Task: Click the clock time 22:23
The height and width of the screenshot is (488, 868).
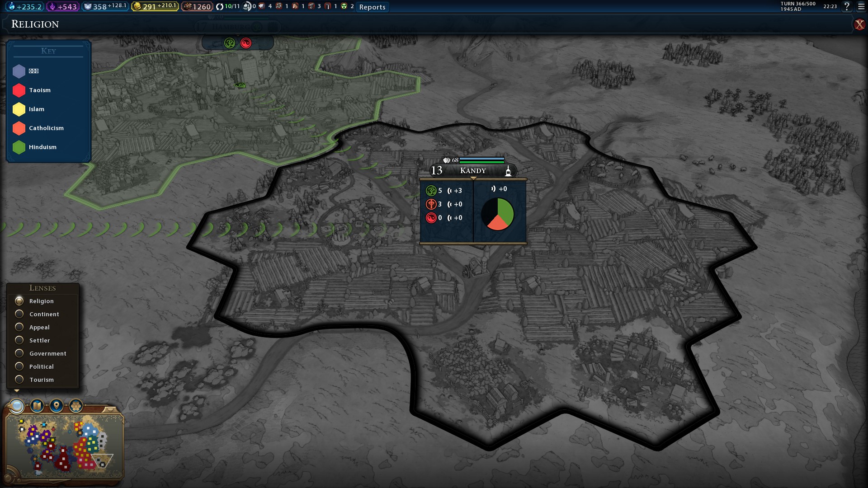Action: pyautogui.click(x=830, y=6)
